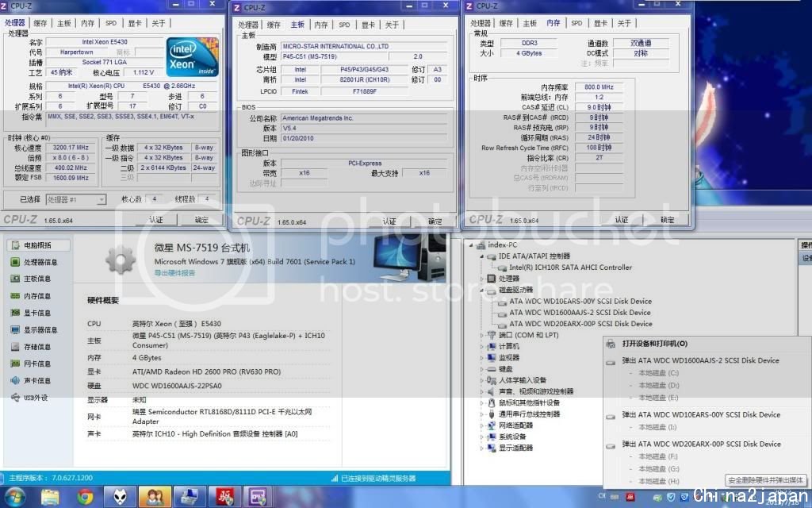This screenshot has width=812, height=508.
Task: Click the Intel Xeon inside logo
Action: tap(192, 57)
